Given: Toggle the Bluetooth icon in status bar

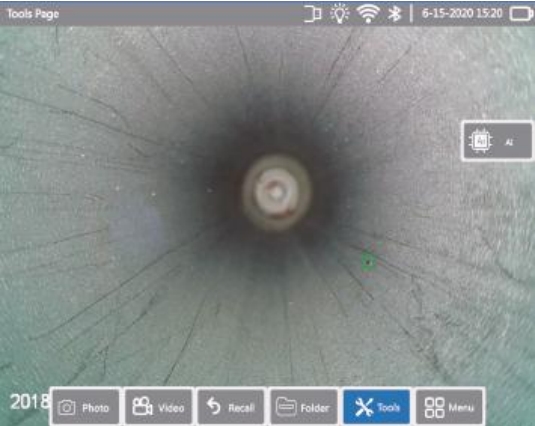Looking at the screenshot, I should [395, 14].
